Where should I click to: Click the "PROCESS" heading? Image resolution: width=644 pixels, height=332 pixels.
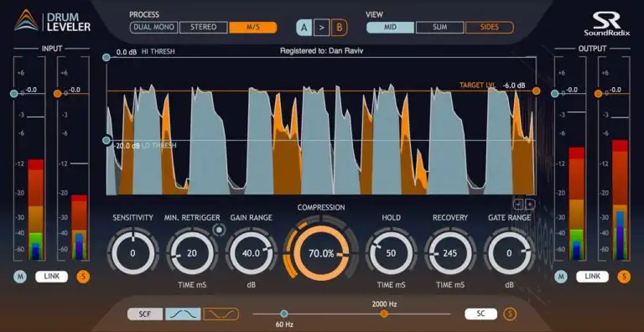pos(144,15)
